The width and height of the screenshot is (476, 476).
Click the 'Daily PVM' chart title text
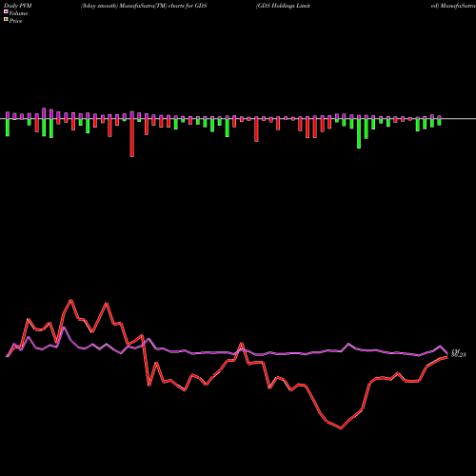[18, 6]
